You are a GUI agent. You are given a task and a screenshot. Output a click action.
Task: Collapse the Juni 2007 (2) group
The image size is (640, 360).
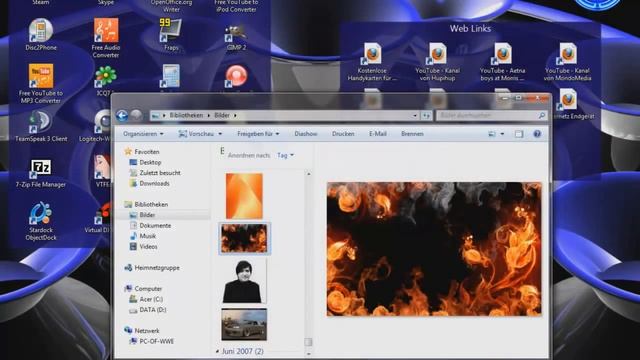click(x=217, y=351)
